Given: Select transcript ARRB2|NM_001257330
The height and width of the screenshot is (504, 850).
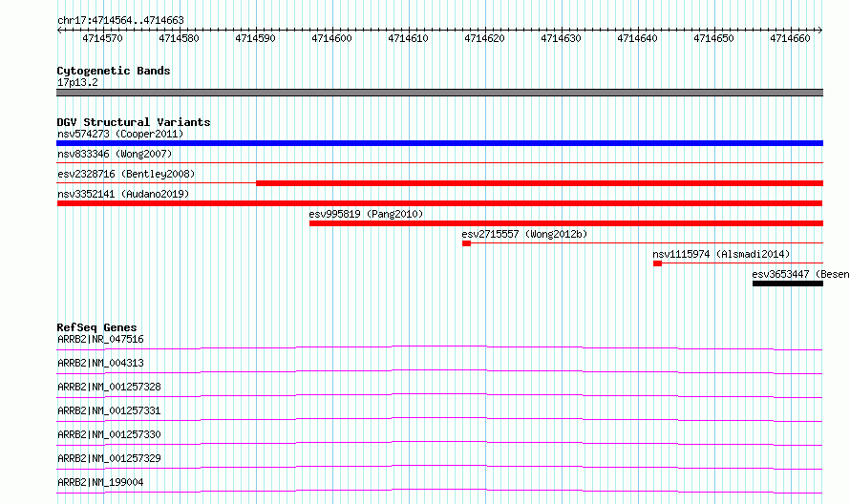Looking at the screenshot, I should pos(109,434).
